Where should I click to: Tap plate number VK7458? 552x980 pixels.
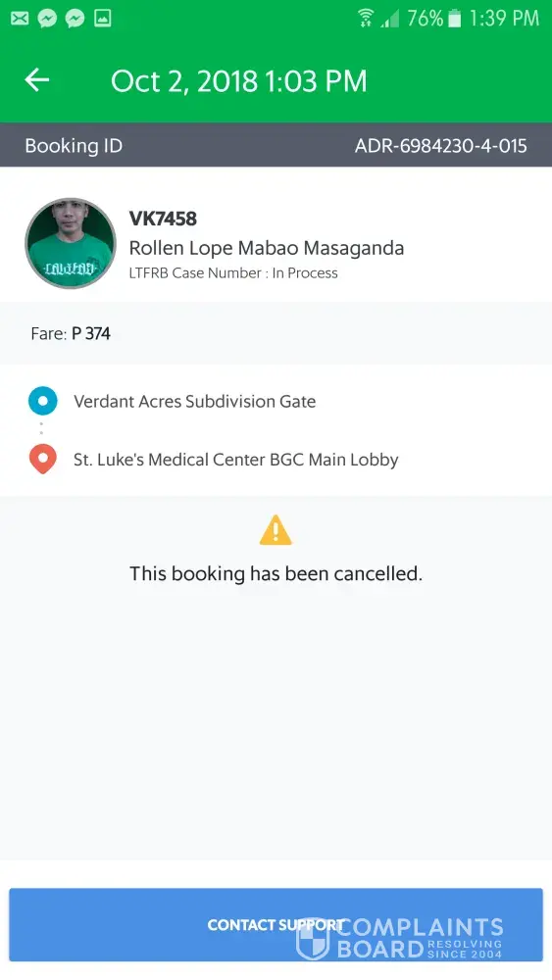click(x=163, y=219)
